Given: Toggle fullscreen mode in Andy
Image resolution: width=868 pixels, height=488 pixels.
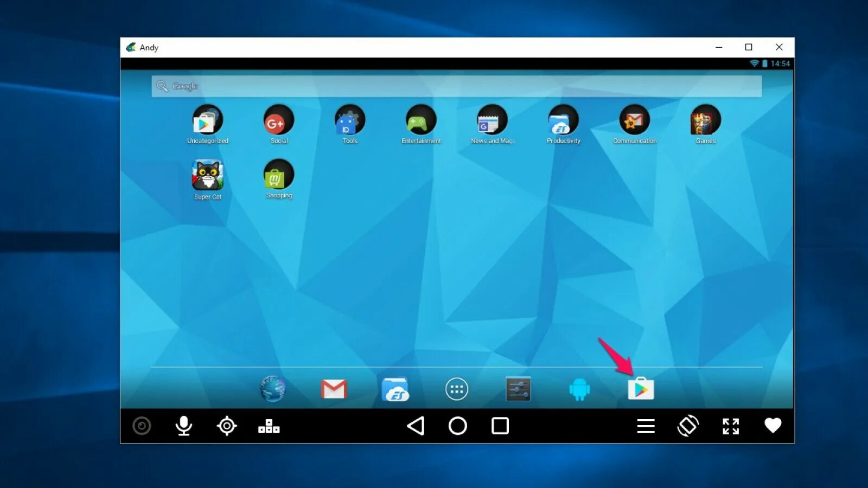Looking at the screenshot, I should click(731, 426).
